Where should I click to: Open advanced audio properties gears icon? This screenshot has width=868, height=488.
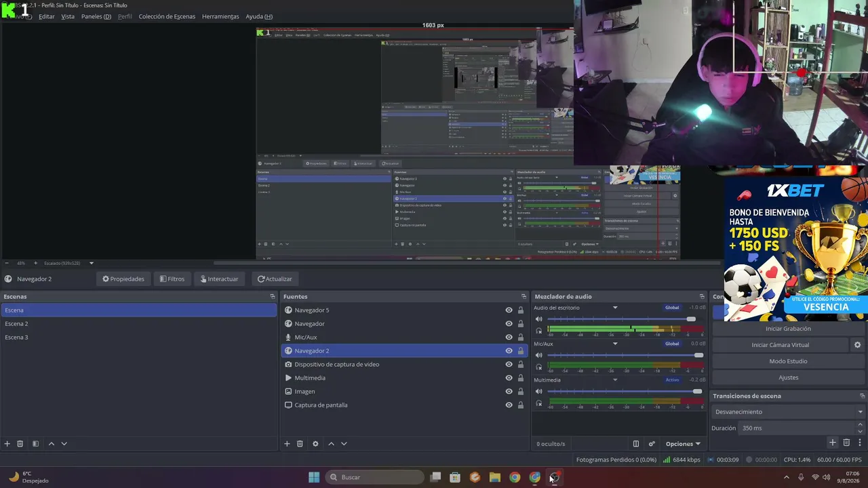[652, 444]
